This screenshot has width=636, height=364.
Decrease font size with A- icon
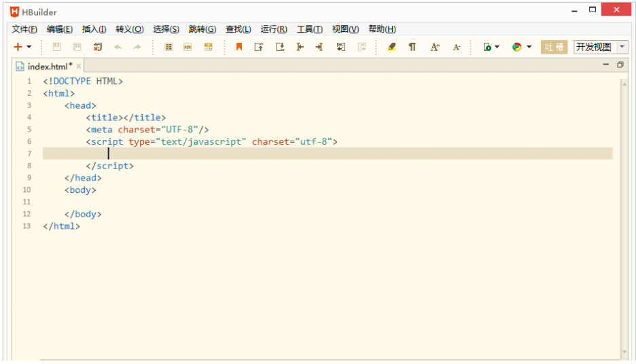(457, 47)
